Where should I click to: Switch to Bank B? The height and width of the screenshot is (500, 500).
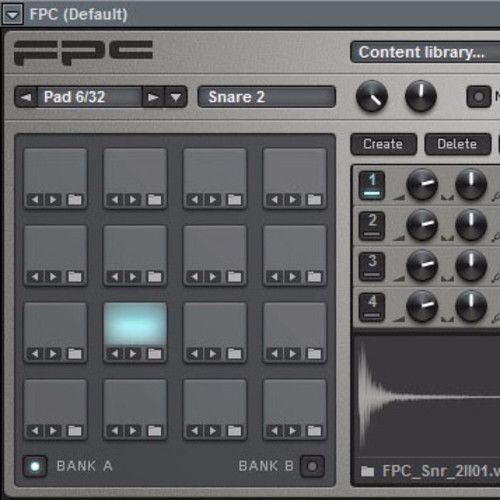click(x=312, y=466)
